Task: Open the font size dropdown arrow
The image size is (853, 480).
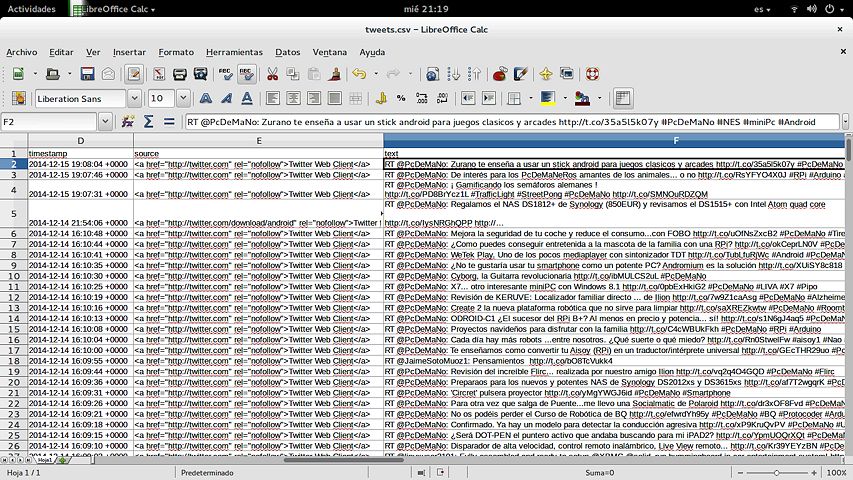Action: 183,99
